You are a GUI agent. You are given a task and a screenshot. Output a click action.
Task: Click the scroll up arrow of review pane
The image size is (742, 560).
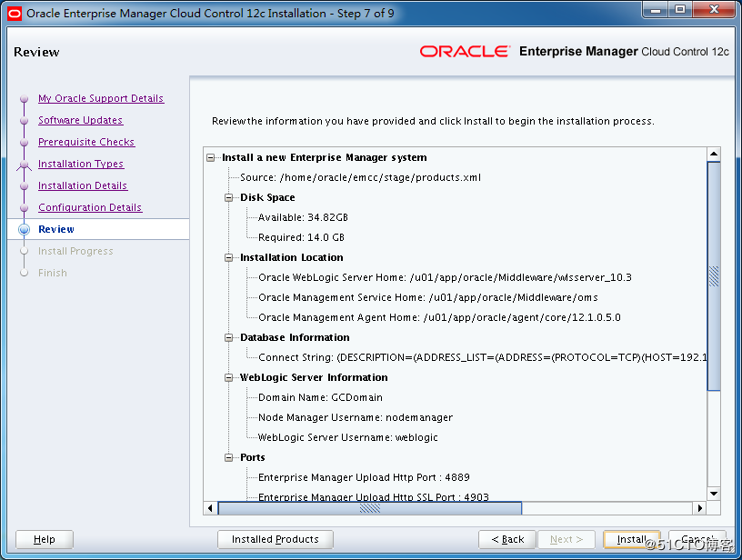pos(714,155)
